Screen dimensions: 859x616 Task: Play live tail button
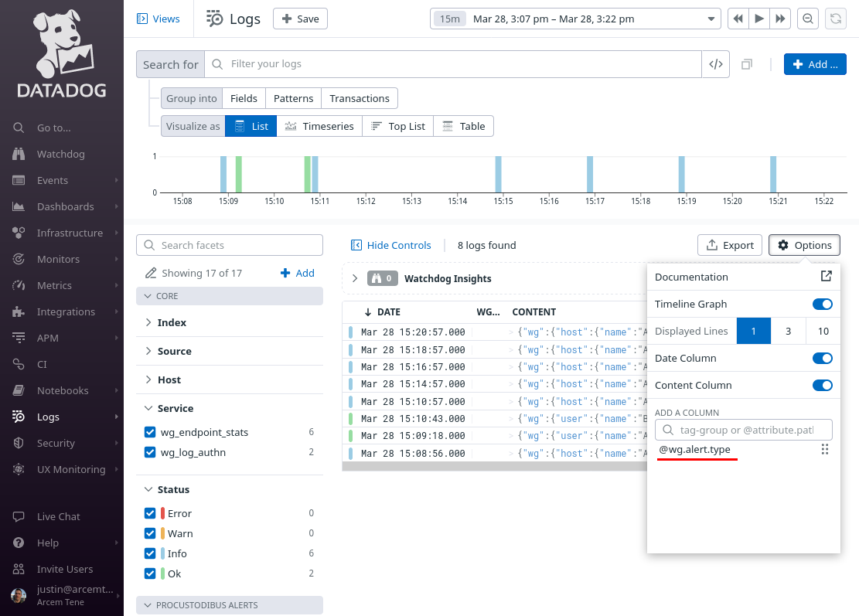759,19
